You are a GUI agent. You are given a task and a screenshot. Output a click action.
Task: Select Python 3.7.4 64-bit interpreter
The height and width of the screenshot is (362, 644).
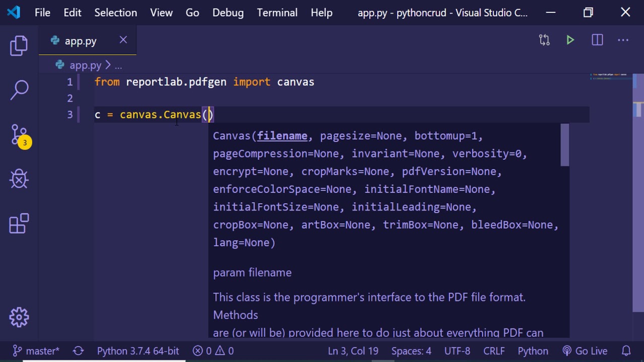(x=138, y=351)
